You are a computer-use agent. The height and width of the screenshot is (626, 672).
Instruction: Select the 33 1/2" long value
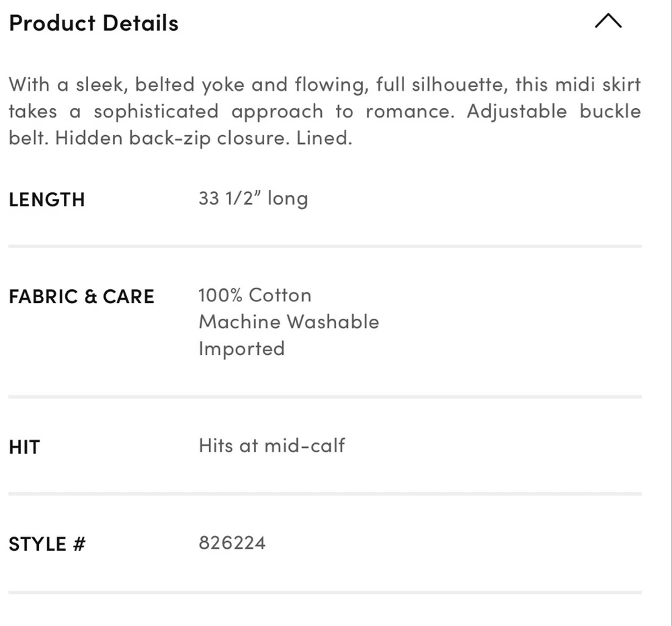point(253,199)
